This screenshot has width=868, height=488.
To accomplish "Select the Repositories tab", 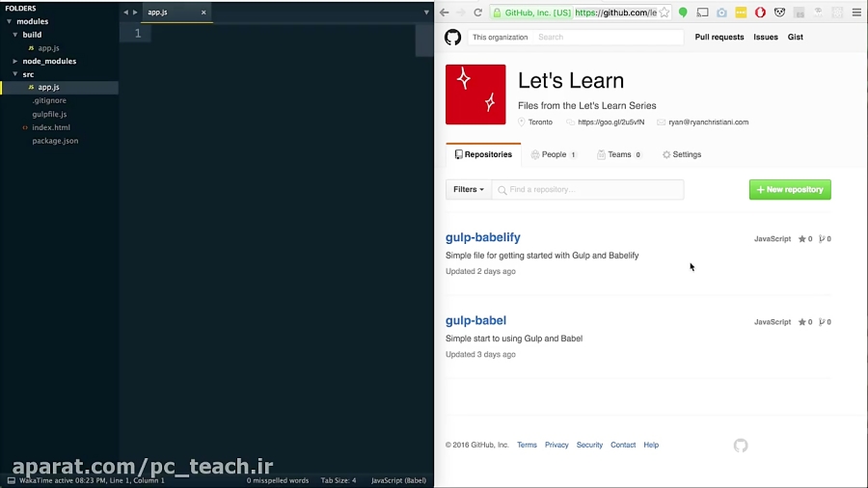I will (483, 154).
